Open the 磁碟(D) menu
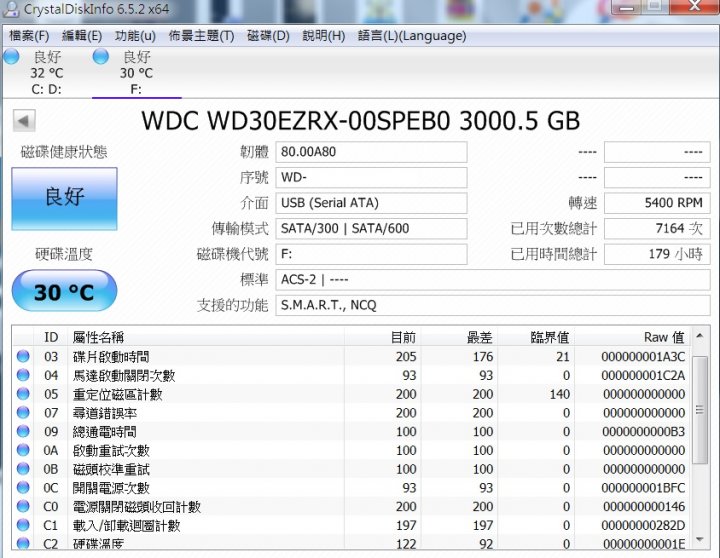Screen dimensions: 720x558 pyautogui.click(x=268, y=36)
